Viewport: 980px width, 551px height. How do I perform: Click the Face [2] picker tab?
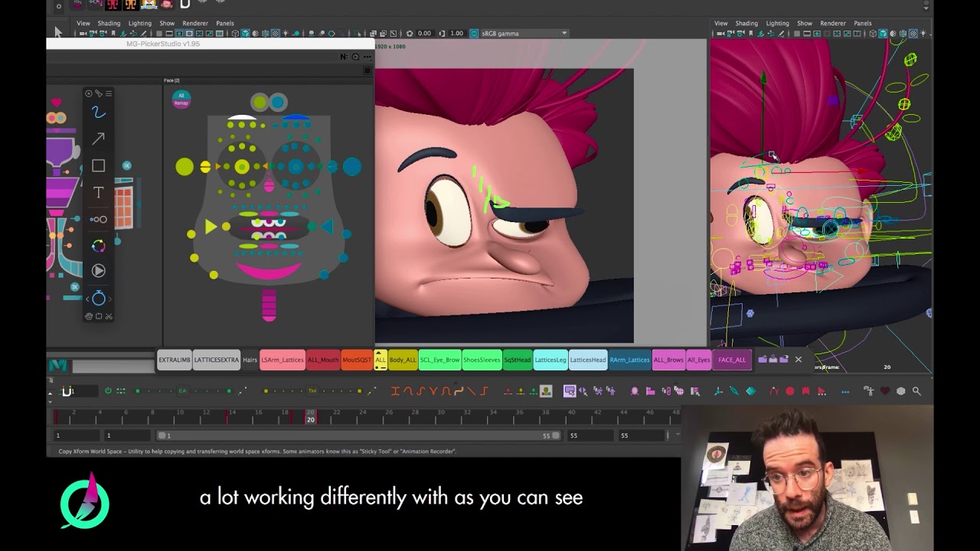[x=171, y=80]
